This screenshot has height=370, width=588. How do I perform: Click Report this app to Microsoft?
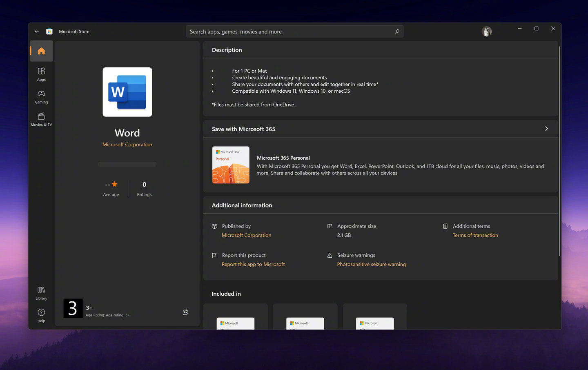click(253, 264)
